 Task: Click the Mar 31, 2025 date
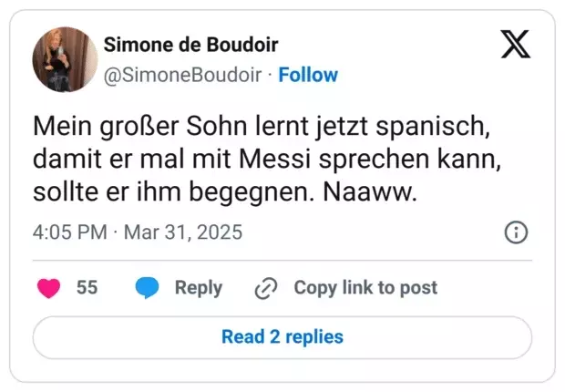[x=183, y=232]
